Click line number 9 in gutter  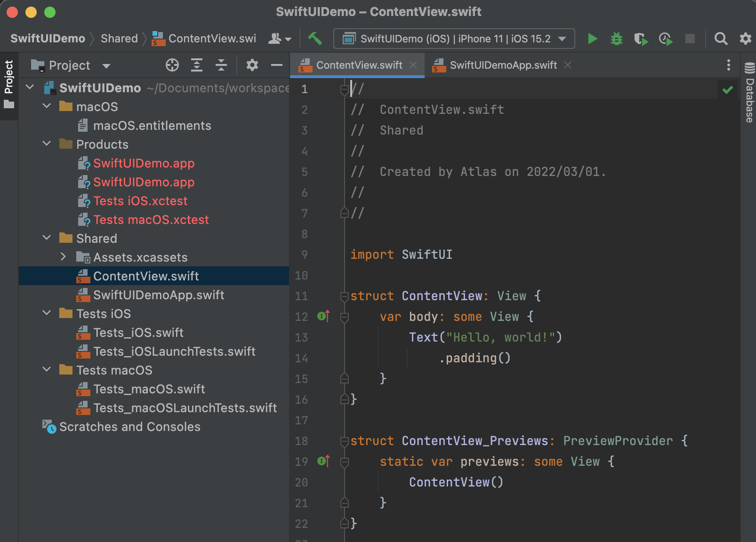point(304,255)
